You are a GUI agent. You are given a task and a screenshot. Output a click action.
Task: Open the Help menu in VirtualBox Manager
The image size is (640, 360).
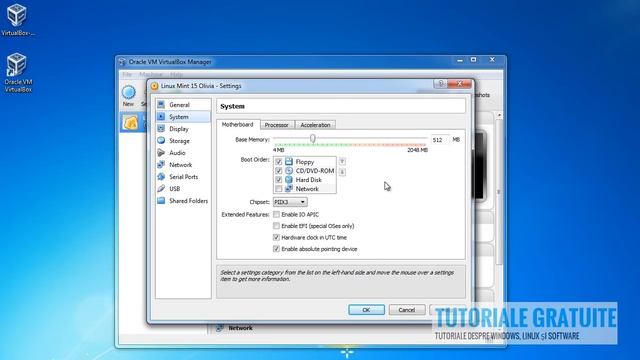pos(176,74)
